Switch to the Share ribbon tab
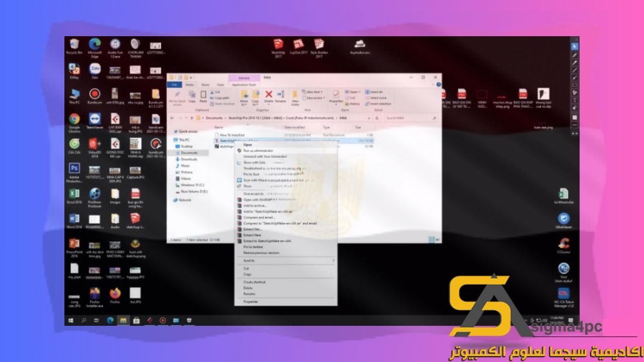The image size is (644, 362). [205, 85]
